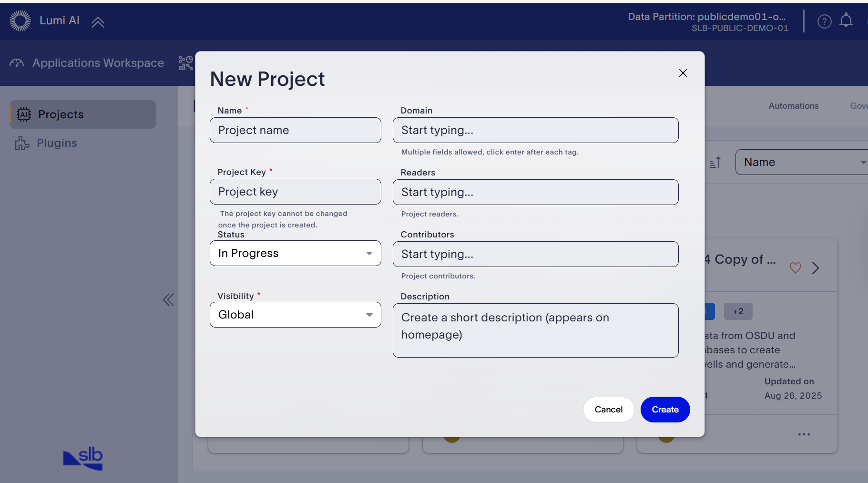Click the SLB-PUBLIC-DEMO-01 label

pos(740,28)
